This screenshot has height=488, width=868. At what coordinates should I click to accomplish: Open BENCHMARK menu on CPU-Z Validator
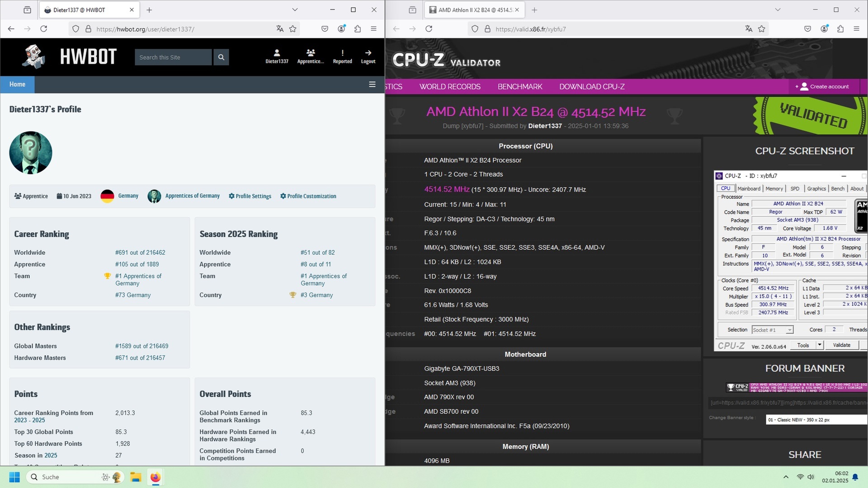[520, 87]
